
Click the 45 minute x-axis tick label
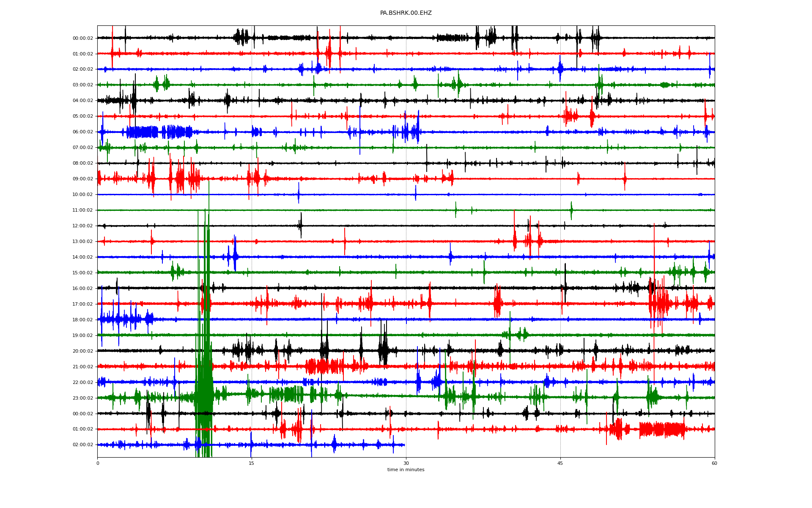(x=560, y=463)
